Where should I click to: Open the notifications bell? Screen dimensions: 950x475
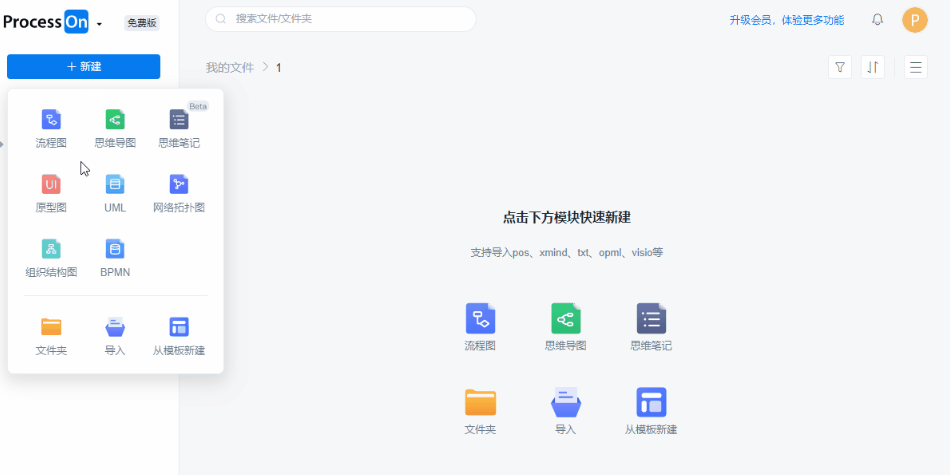(x=877, y=20)
